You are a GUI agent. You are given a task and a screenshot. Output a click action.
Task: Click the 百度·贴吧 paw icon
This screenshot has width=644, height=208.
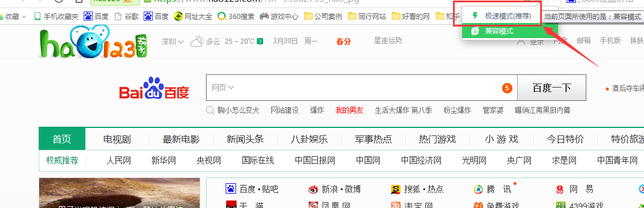[231, 189]
